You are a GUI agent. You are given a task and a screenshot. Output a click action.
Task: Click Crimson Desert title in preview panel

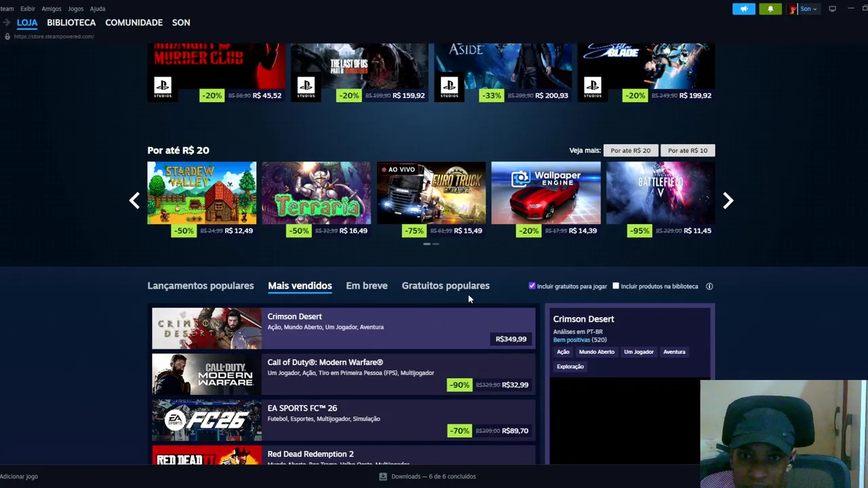coord(584,319)
